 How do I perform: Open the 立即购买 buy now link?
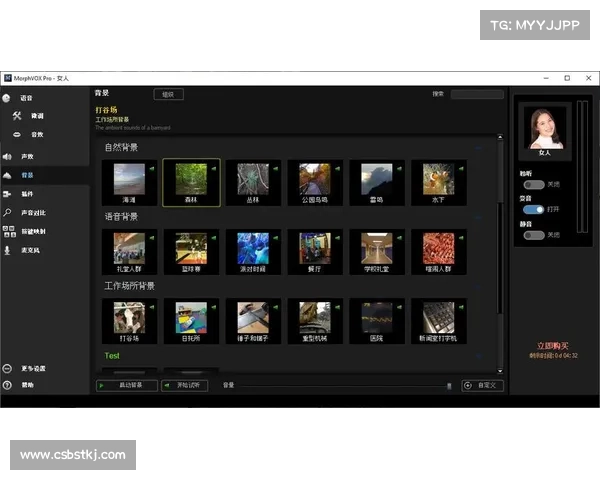(x=553, y=346)
